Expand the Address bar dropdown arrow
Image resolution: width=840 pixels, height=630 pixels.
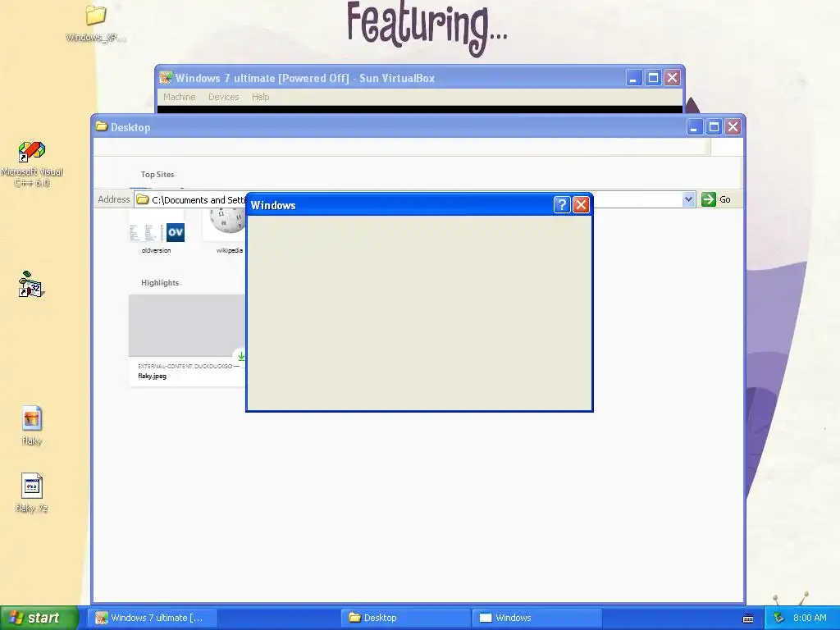click(688, 200)
